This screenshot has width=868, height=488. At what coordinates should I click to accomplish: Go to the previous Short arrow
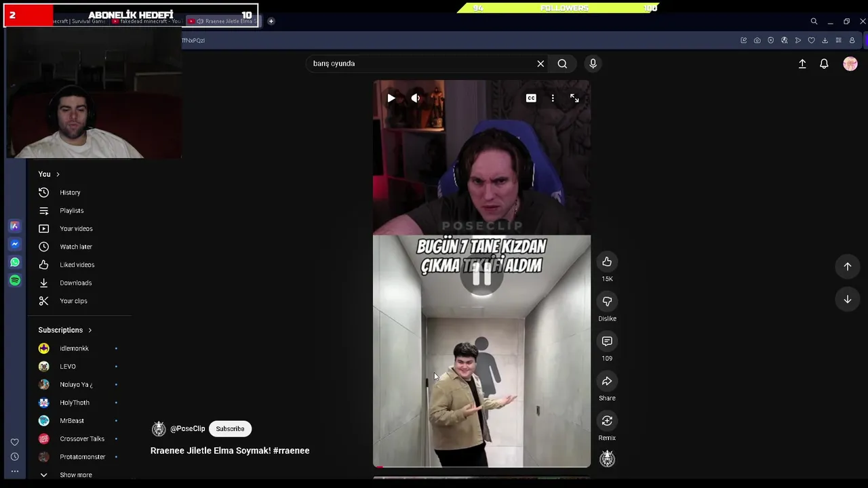pyautogui.click(x=847, y=266)
